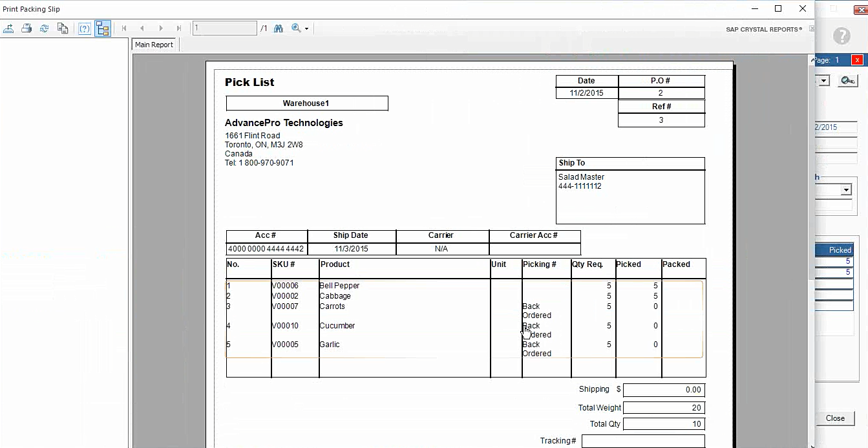868x448 pixels.
Task: Click the page number input field
Action: (224, 28)
